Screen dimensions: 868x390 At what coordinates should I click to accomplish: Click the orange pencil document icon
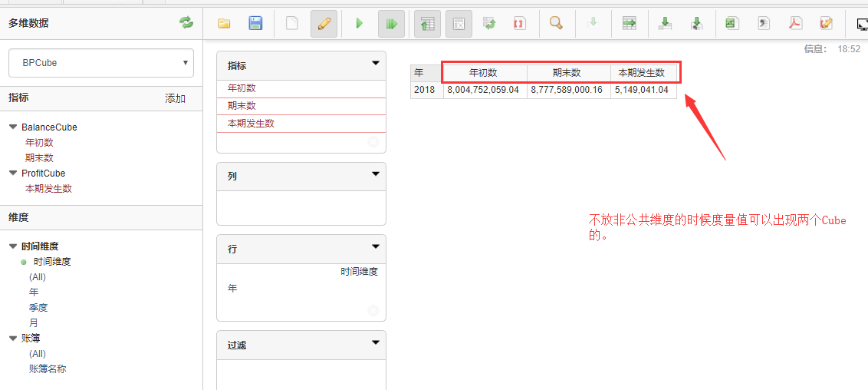click(827, 24)
